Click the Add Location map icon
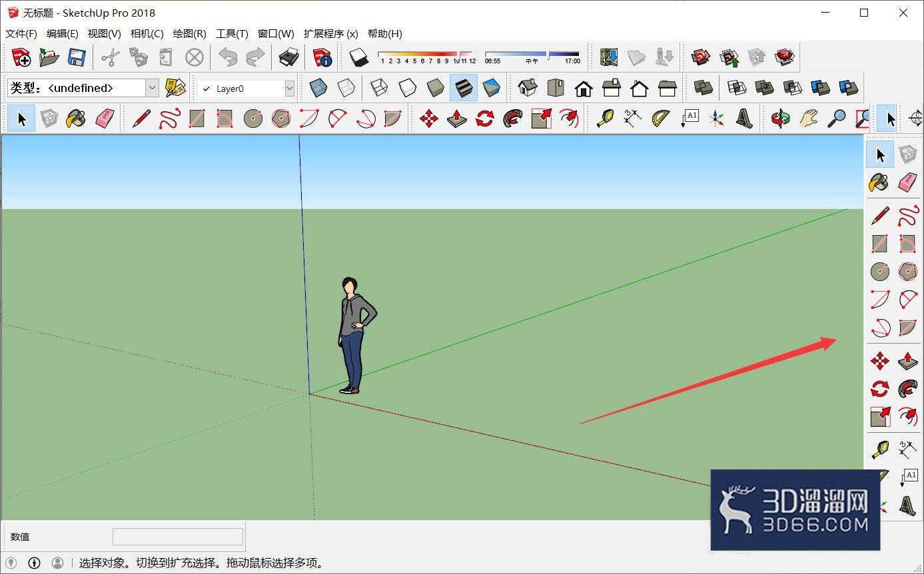Image resolution: width=924 pixels, height=574 pixels. pos(609,57)
